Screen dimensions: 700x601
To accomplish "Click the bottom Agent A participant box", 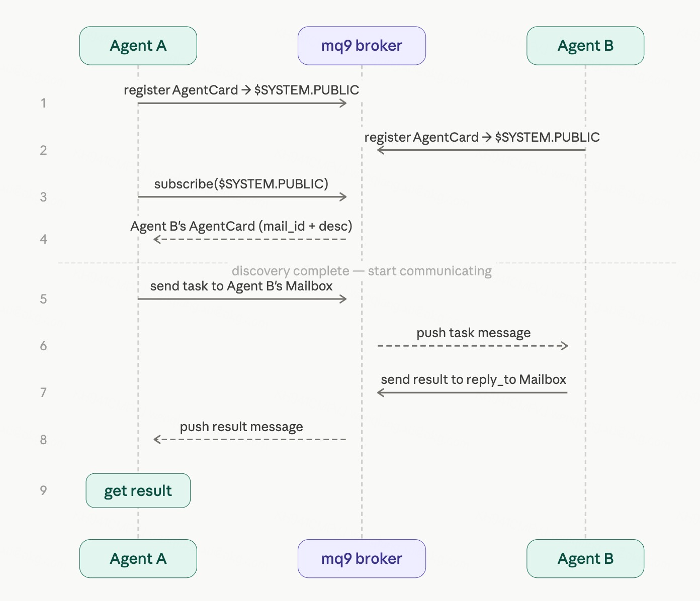I will click(138, 559).
